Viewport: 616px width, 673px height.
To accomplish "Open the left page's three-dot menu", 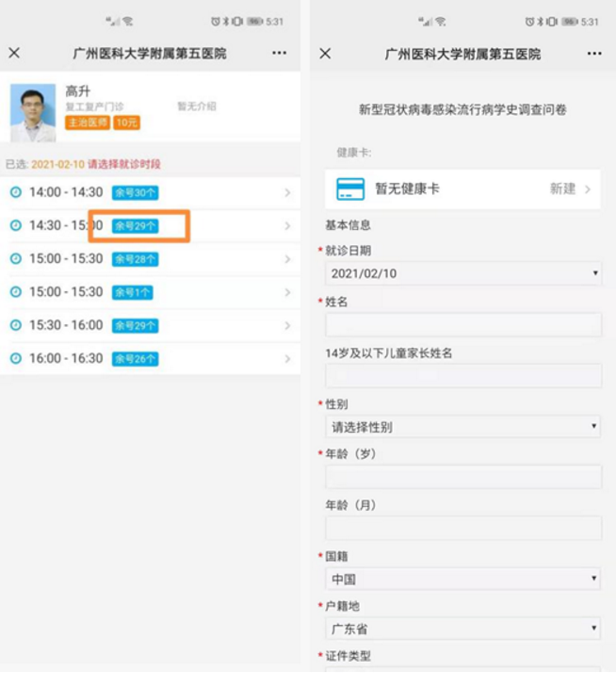I will click(279, 53).
